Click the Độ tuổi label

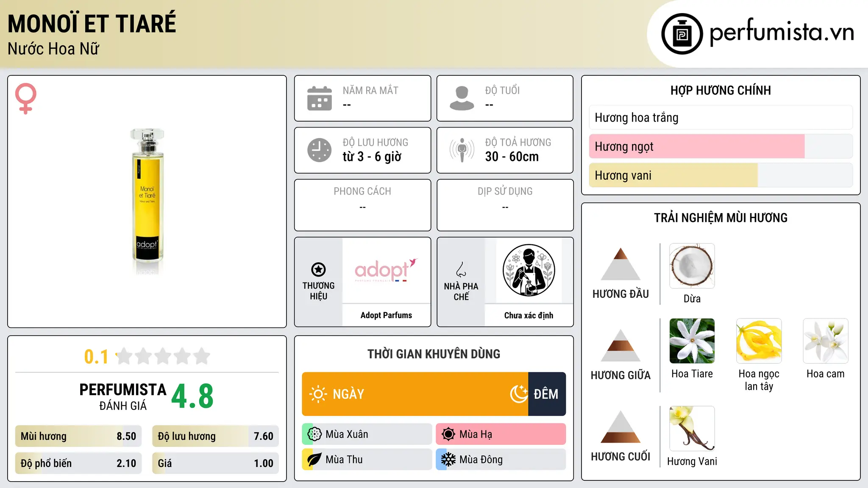tap(502, 90)
